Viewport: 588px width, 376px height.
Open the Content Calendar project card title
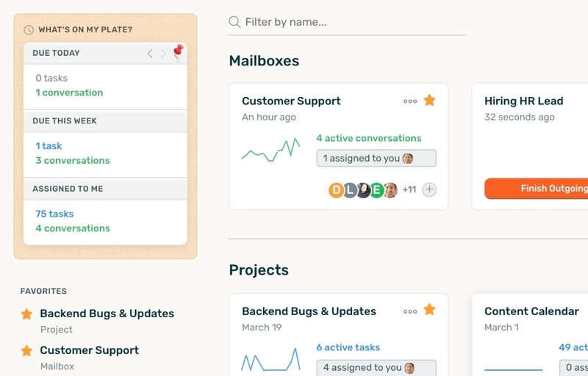531,311
